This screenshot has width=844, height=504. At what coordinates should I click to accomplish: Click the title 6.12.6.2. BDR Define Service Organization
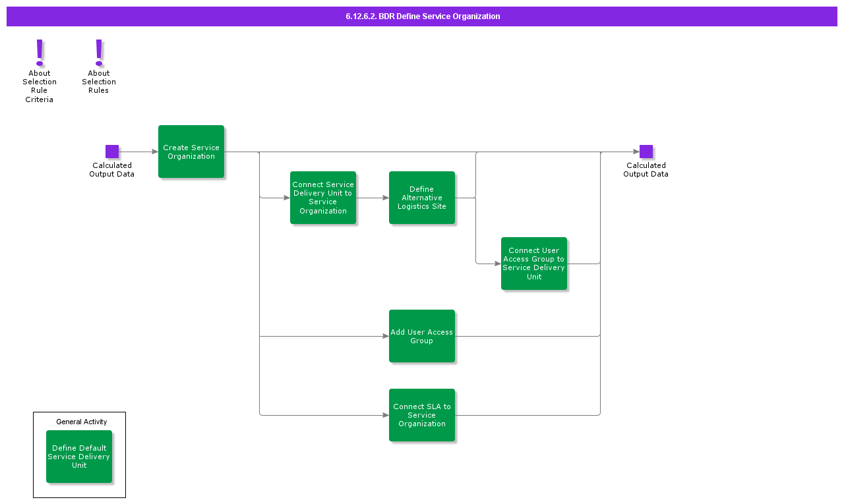423,16
